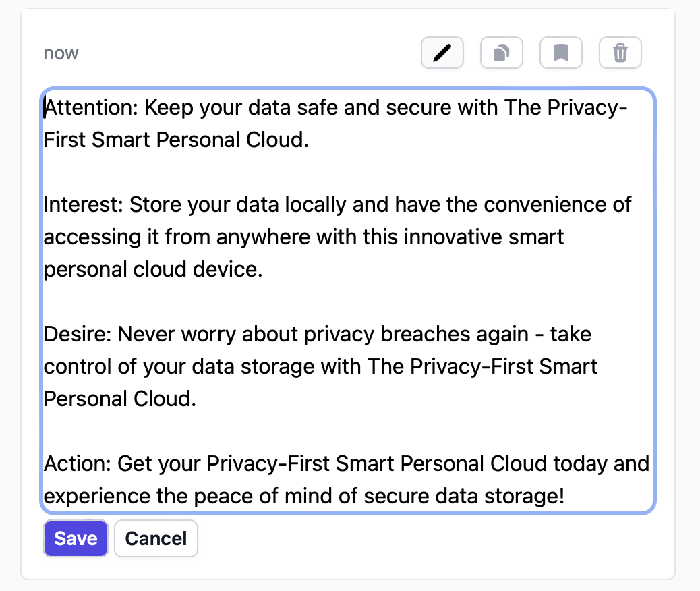Cancel the text edit
The height and width of the screenshot is (591, 700).
click(156, 538)
